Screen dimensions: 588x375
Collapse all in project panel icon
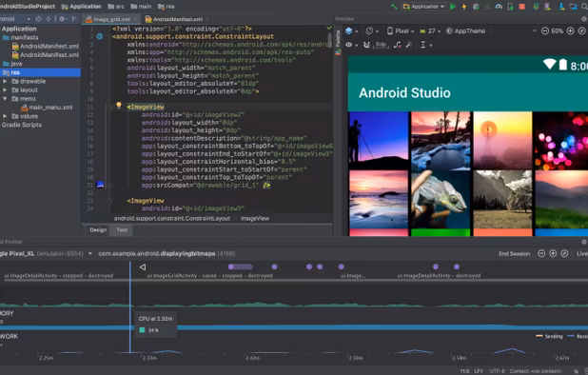[x=49, y=19]
